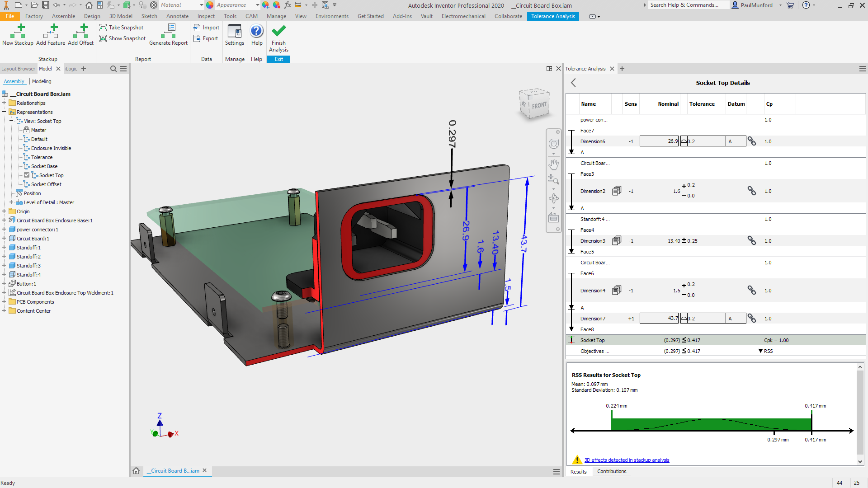Expand the Relationships node in the browser

[4, 103]
